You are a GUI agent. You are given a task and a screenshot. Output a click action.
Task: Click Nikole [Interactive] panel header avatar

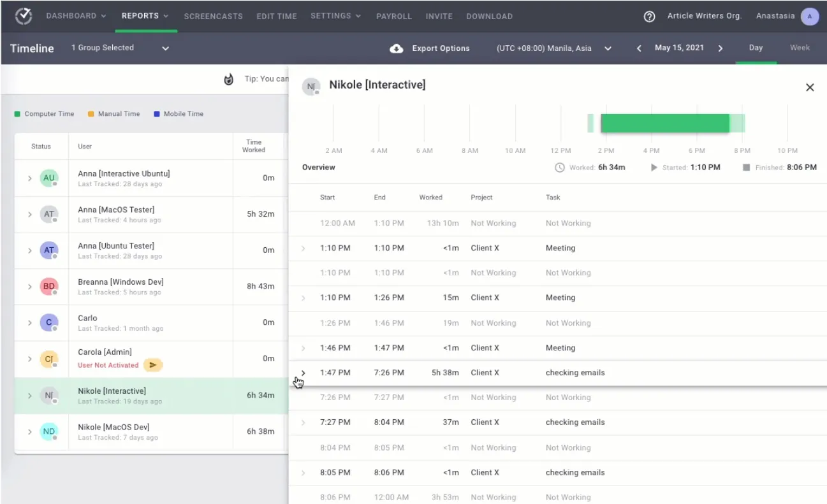[311, 87]
